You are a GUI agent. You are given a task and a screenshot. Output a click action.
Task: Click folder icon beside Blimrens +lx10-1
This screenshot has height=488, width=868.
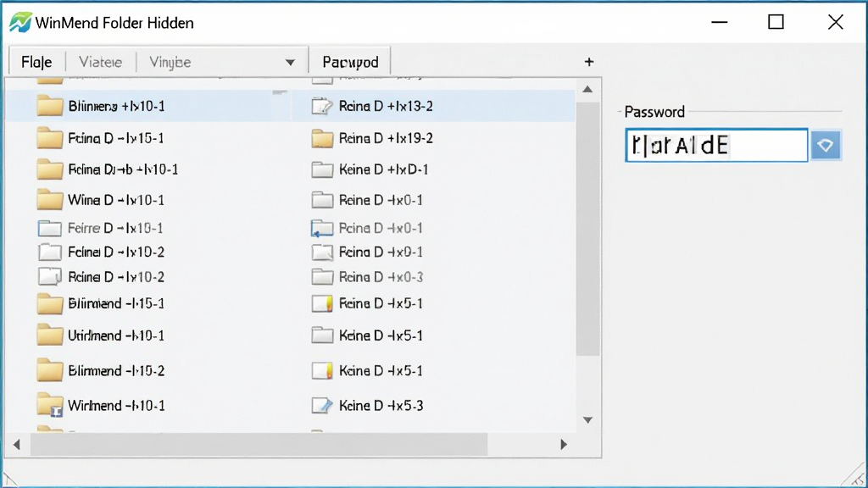click(x=50, y=105)
